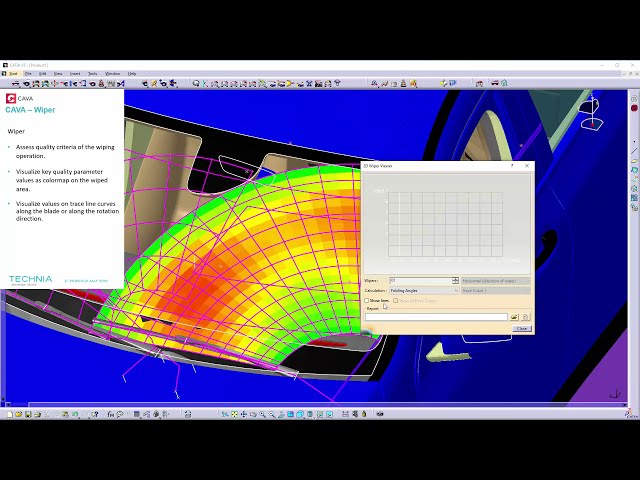Screen dimensions: 640x480
Task: Click the Open file folder icon
Action: point(19,414)
